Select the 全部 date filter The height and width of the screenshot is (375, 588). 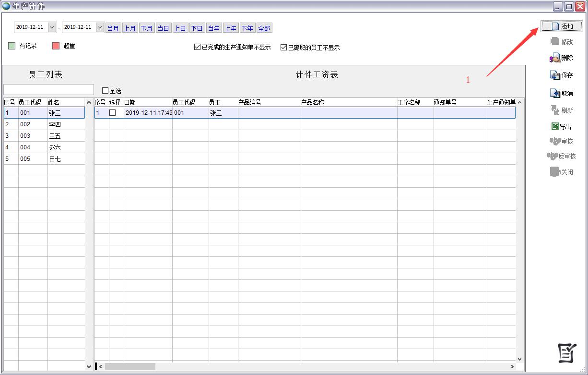(x=264, y=28)
